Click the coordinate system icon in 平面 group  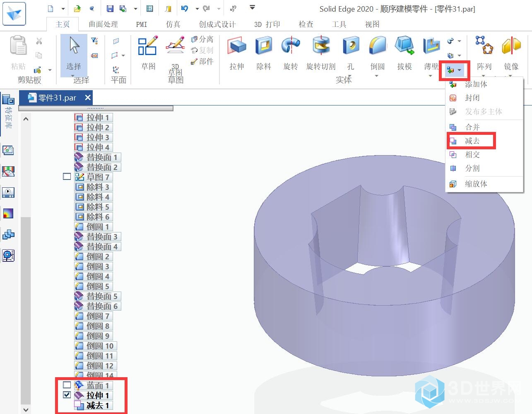click(116, 69)
